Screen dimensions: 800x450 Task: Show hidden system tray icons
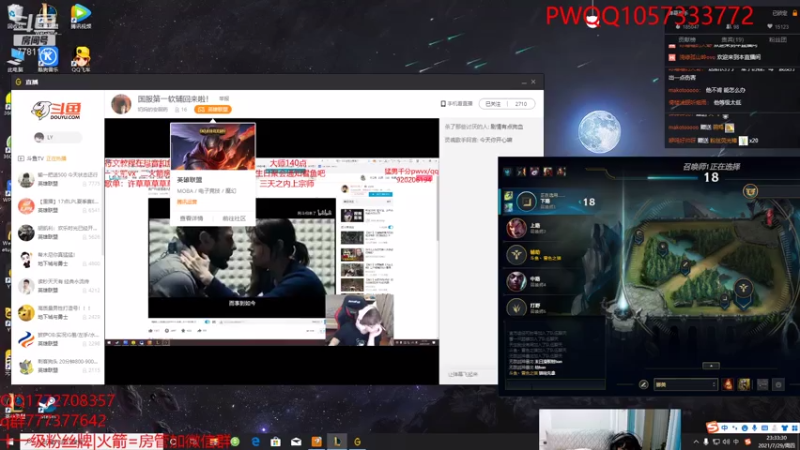[x=696, y=442]
